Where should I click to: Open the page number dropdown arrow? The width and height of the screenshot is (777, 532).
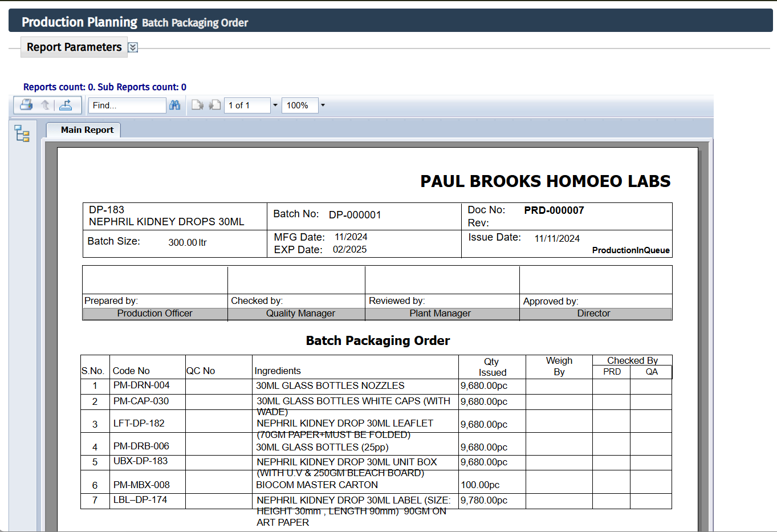pyautogui.click(x=275, y=105)
